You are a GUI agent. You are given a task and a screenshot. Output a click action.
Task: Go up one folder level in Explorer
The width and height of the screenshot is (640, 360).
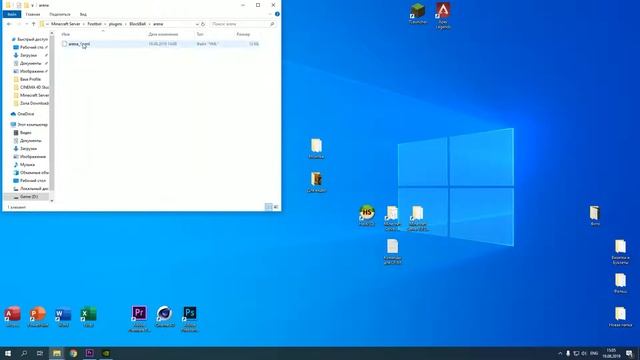point(33,24)
